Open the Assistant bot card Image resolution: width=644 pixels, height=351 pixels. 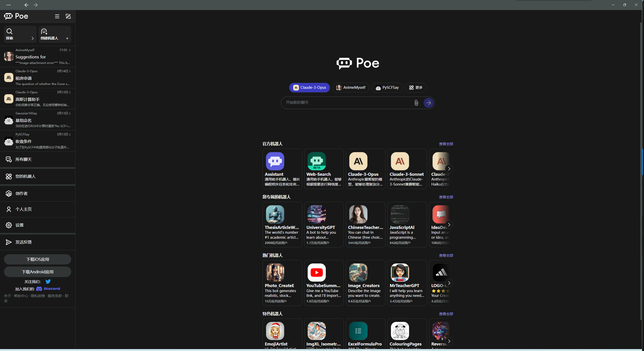point(282,169)
